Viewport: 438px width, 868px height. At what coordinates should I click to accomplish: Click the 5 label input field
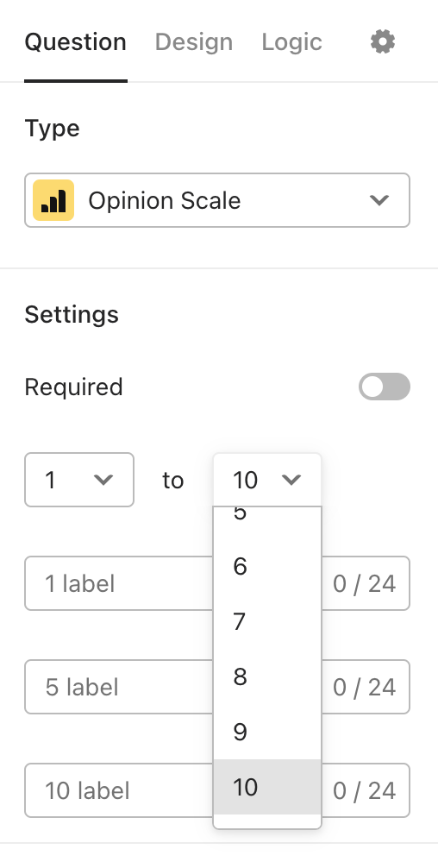119,687
